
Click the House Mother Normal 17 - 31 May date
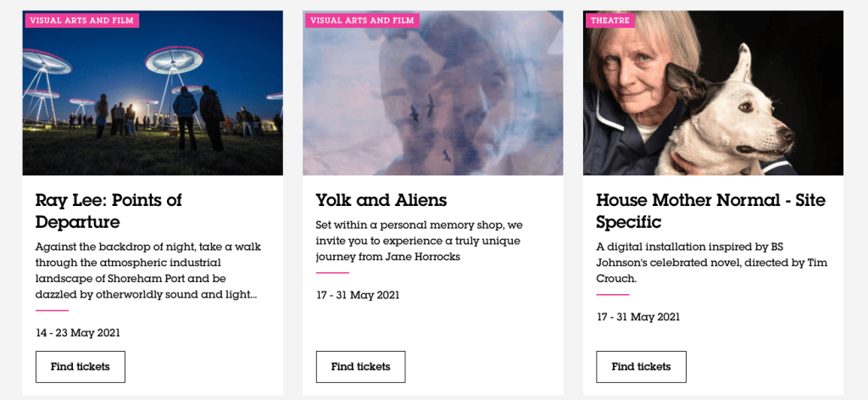click(638, 318)
